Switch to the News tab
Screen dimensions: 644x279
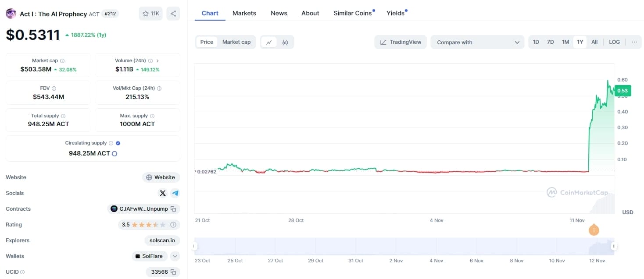coord(279,13)
